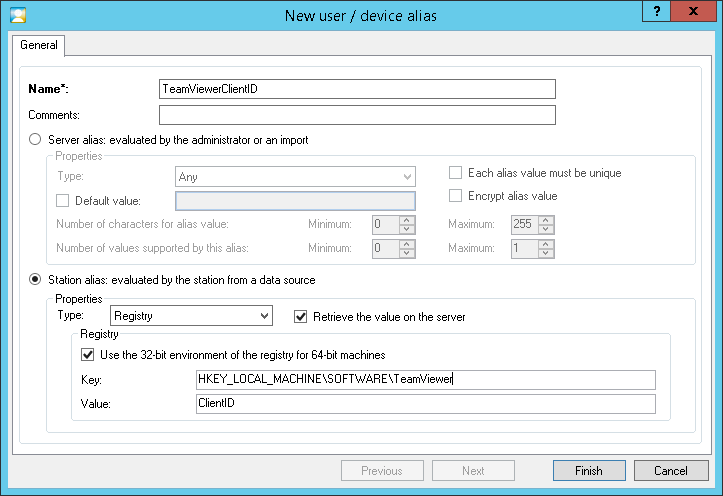This screenshot has width=723, height=496.
Task: Click minimum characters value field showing 0
Action: click(386, 224)
